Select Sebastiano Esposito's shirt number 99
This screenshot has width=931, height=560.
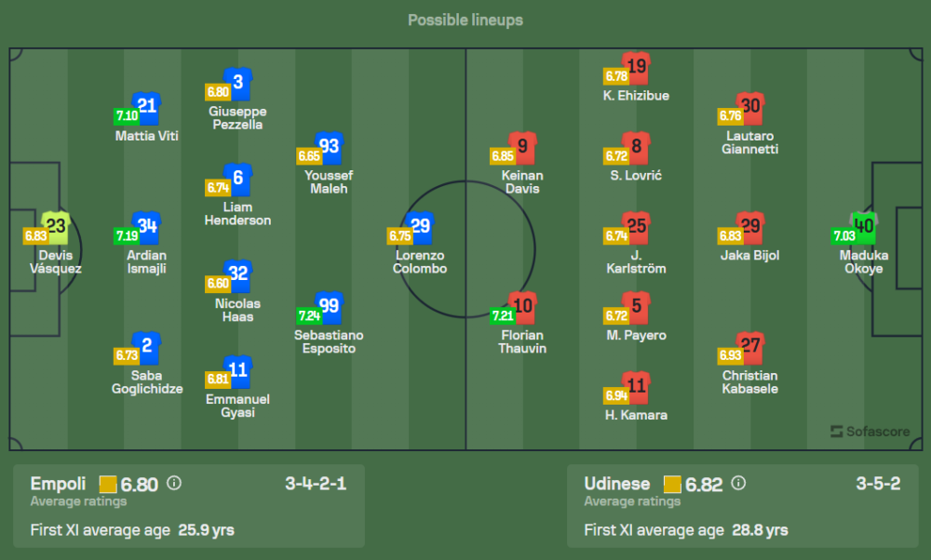[x=330, y=306]
